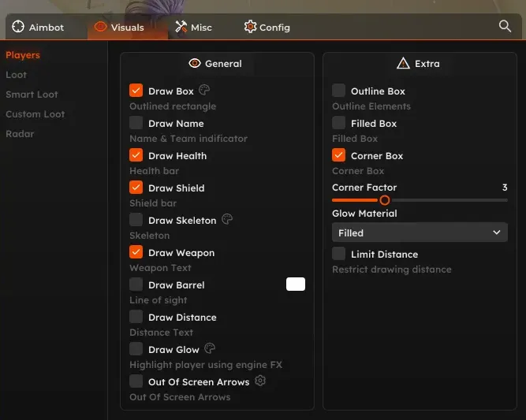Click the "Restrict drawing distance" description
Screen dimensions: 526x420
coord(392,269)
